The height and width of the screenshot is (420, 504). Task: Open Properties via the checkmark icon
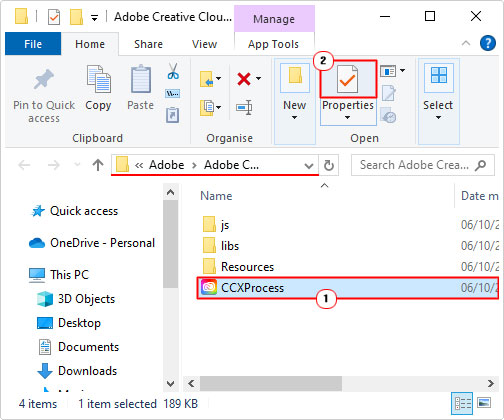tap(348, 79)
